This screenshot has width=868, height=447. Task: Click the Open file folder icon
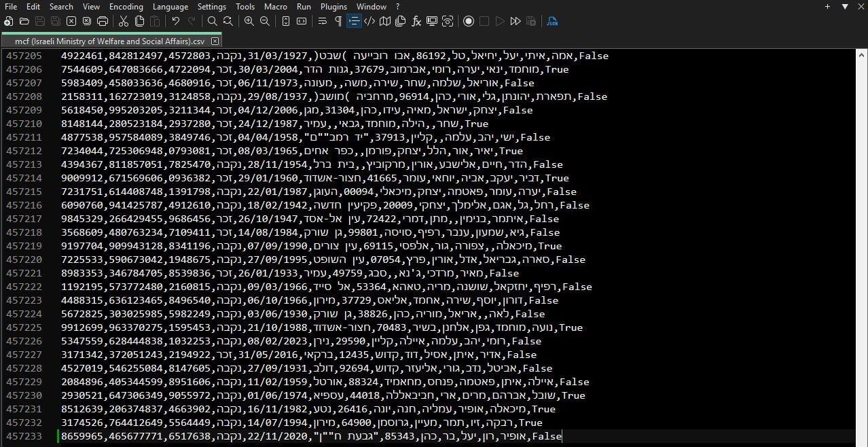[x=24, y=21]
